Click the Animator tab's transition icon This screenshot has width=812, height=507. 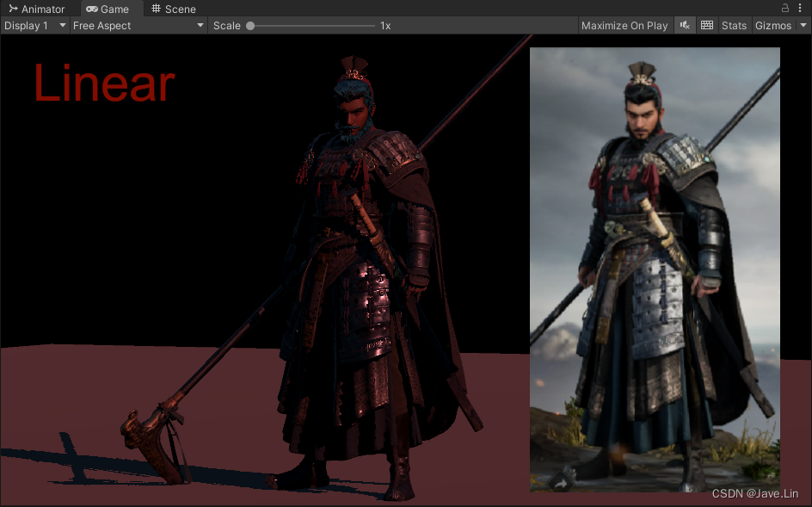coord(12,9)
